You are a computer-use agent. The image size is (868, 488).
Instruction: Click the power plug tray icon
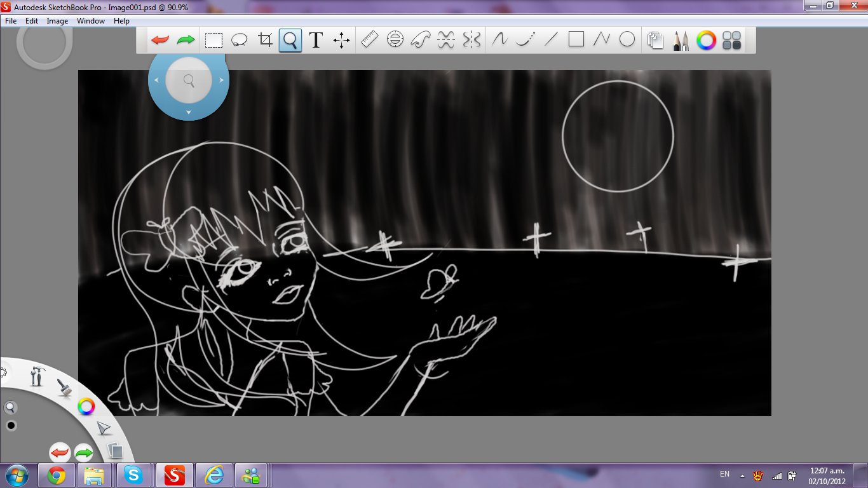792,475
